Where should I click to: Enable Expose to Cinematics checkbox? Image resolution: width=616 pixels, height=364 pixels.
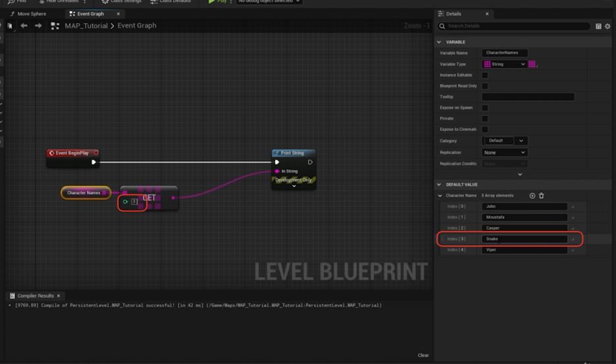(485, 129)
